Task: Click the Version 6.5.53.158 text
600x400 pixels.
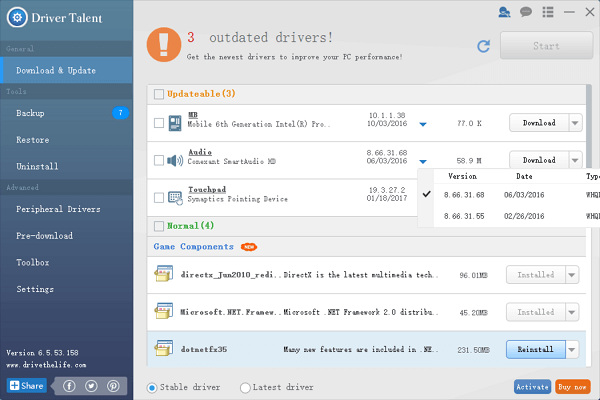Action: tap(42, 353)
